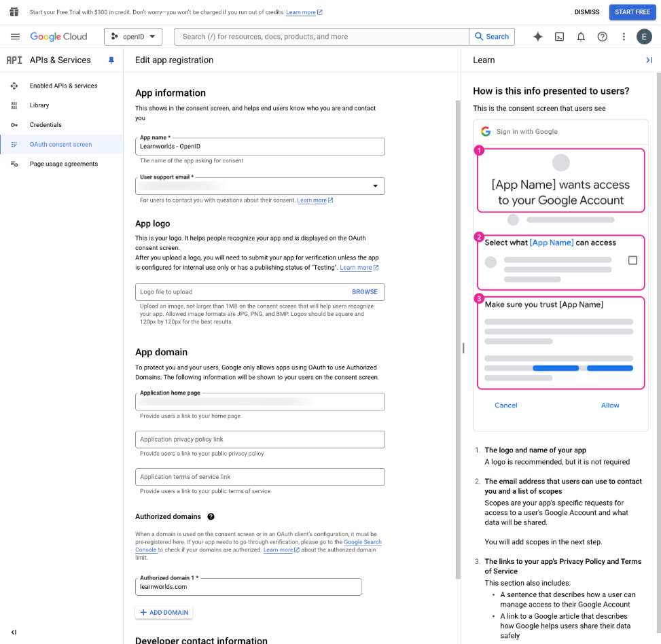Open Learn more link in App logo section
The image size is (661, 644).
point(359,268)
